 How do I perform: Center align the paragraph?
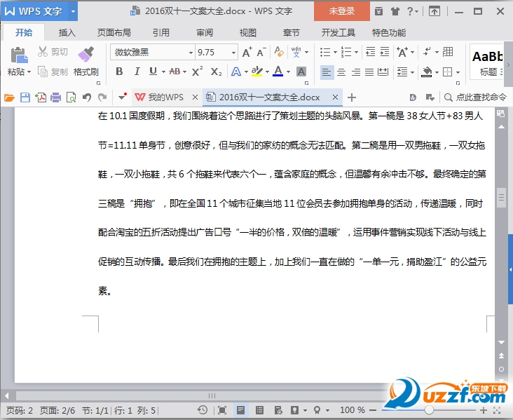pyautogui.click(x=341, y=72)
